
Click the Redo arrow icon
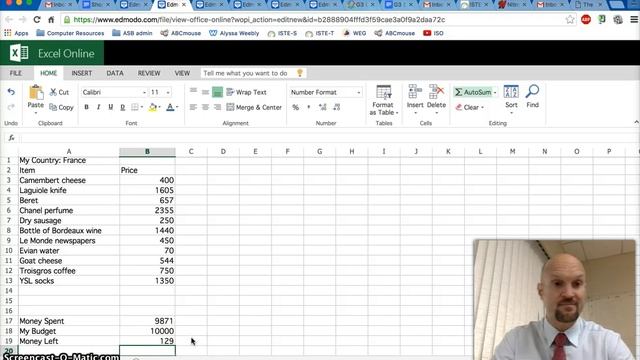(x=11, y=107)
